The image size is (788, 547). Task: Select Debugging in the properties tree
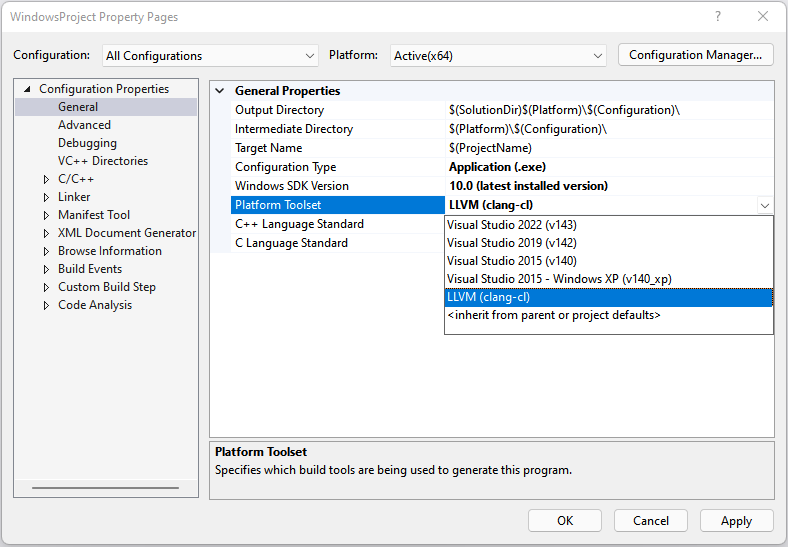87,143
